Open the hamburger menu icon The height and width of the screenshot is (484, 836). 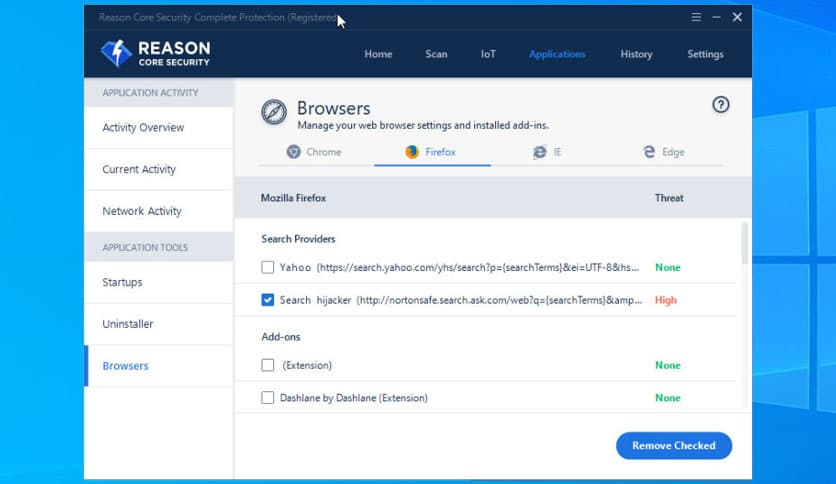pos(696,17)
